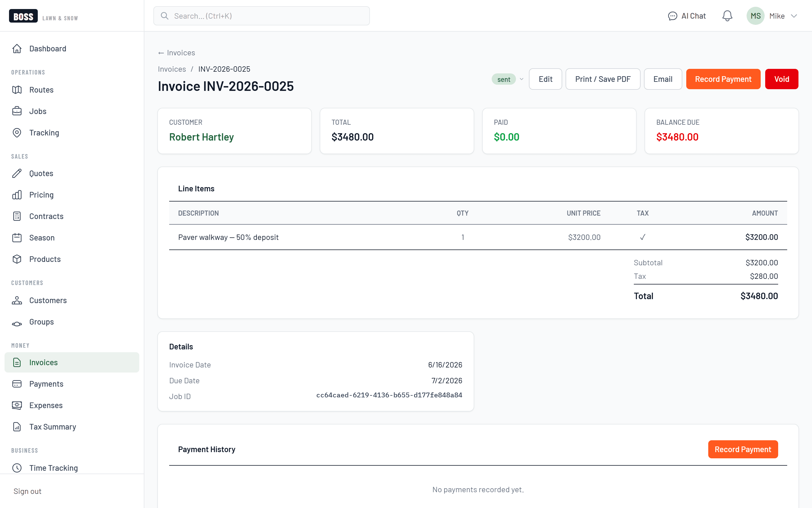Screen dimensions: 812x508
Task: Click the Customers people icon
Action: click(x=17, y=300)
